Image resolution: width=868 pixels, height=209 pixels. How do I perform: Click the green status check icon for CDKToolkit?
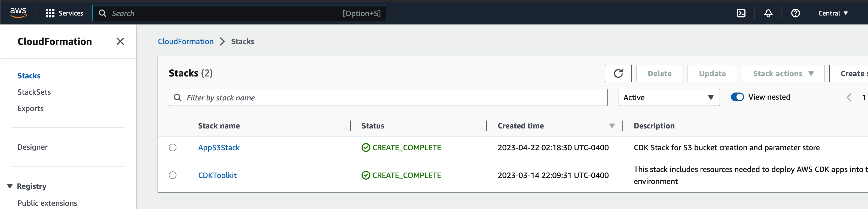point(366,175)
